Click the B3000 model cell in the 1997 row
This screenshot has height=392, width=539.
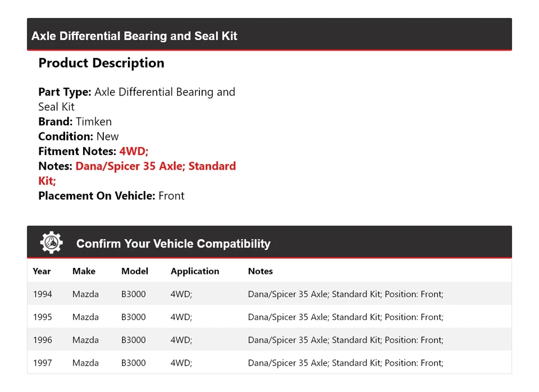[x=134, y=363]
